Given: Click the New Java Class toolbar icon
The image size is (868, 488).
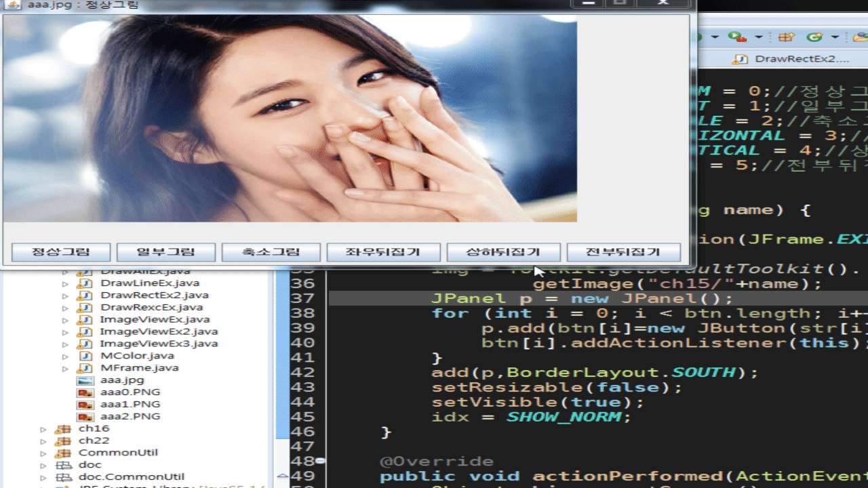Looking at the screenshot, I should 816,37.
